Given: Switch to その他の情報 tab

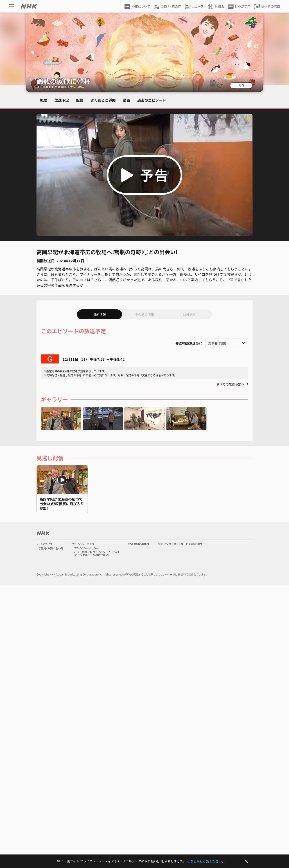Looking at the screenshot, I should 144,314.
